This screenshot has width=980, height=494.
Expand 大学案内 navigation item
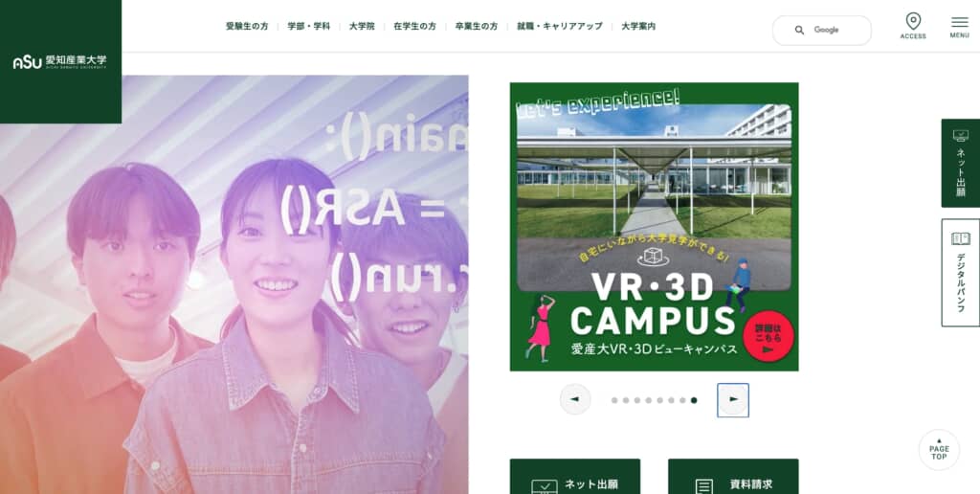coord(638,26)
